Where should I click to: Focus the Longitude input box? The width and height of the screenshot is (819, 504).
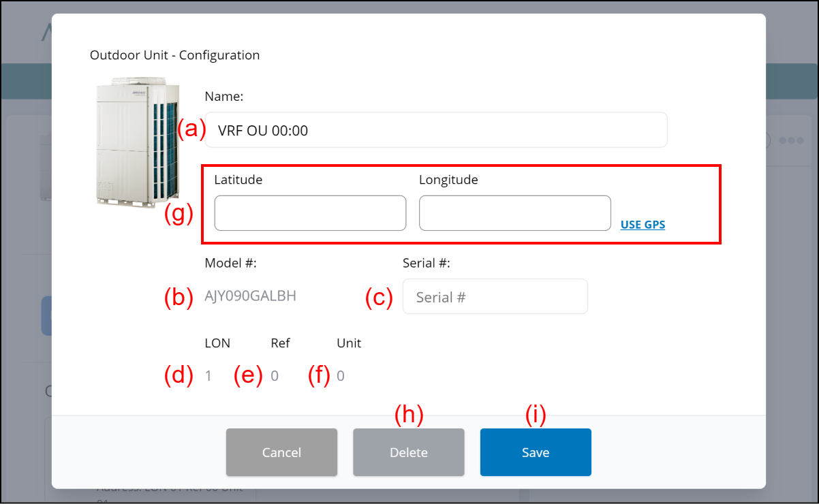click(514, 213)
